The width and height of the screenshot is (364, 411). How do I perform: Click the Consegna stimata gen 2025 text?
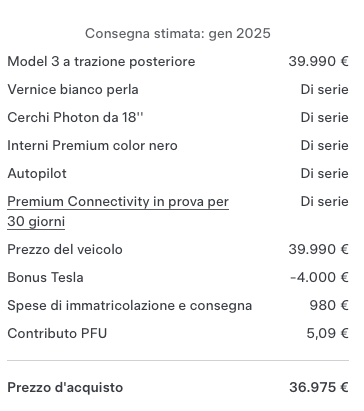point(178,34)
